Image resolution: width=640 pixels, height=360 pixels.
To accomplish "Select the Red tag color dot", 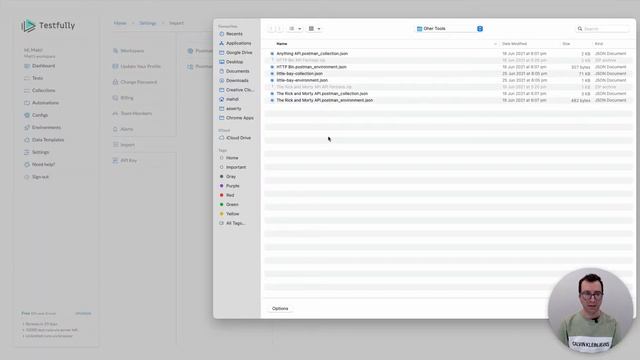I will [x=222, y=195].
